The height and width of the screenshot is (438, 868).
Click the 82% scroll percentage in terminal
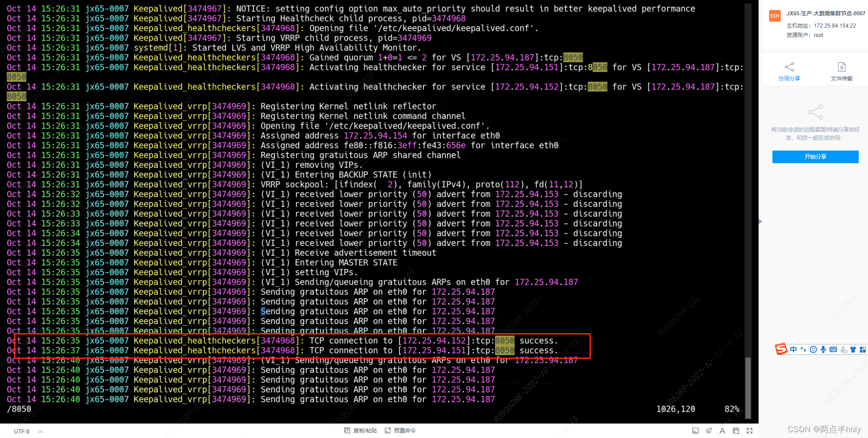[732, 409]
